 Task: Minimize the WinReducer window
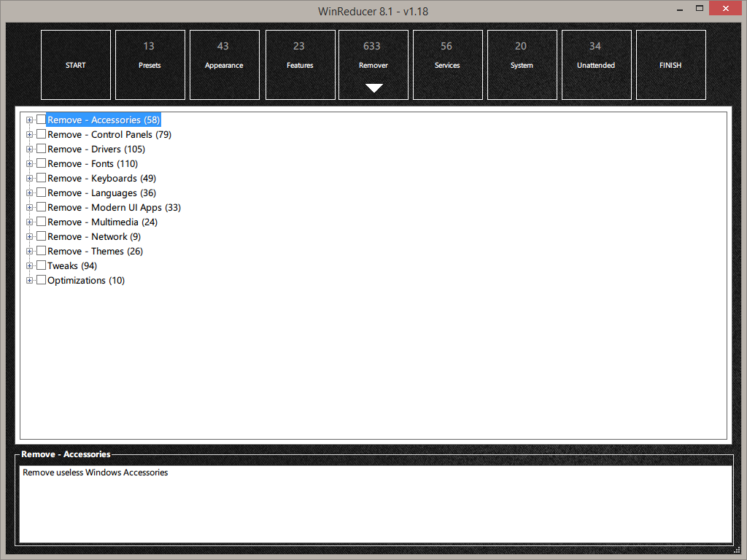point(680,9)
